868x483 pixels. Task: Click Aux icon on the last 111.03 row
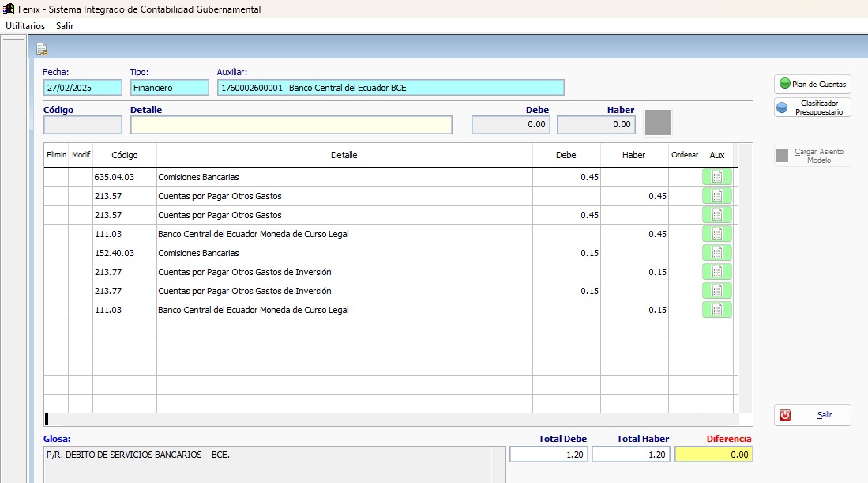pyautogui.click(x=716, y=310)
